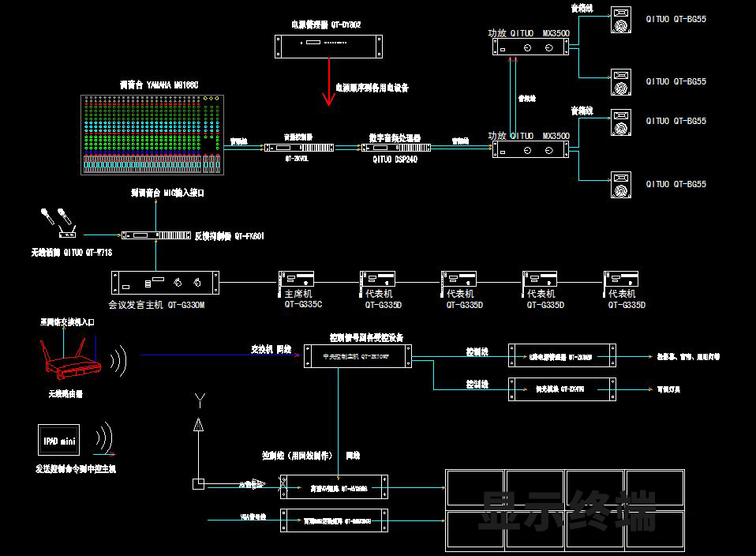
Task: Click the feedback suppressor QT-FX601 device
Action: pos(155,235)
